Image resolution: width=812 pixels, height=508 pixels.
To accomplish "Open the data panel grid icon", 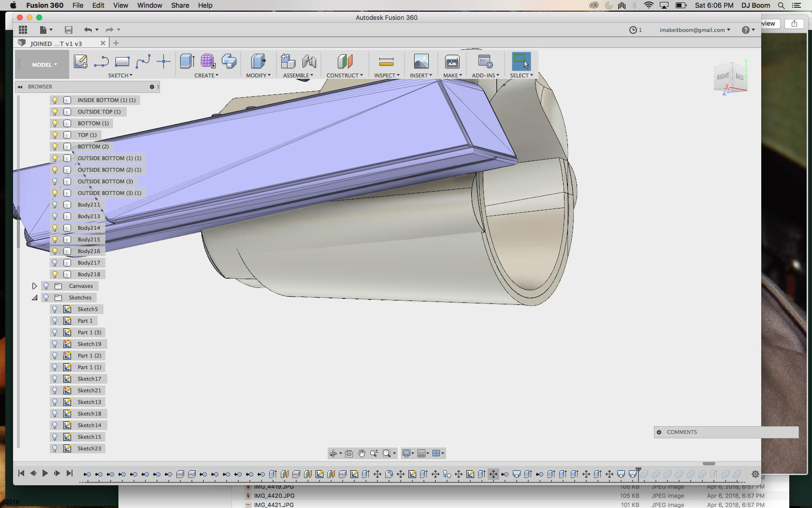I will click(23, 30).
